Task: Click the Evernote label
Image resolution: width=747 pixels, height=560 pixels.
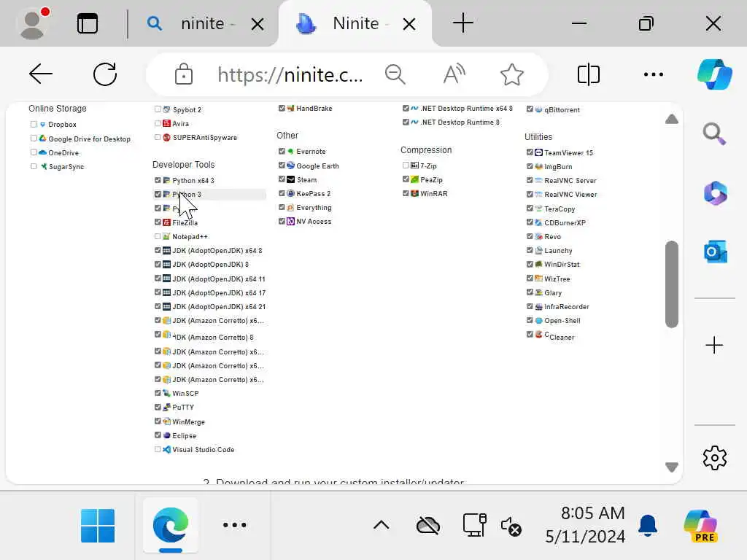Action: click(311, 152)
